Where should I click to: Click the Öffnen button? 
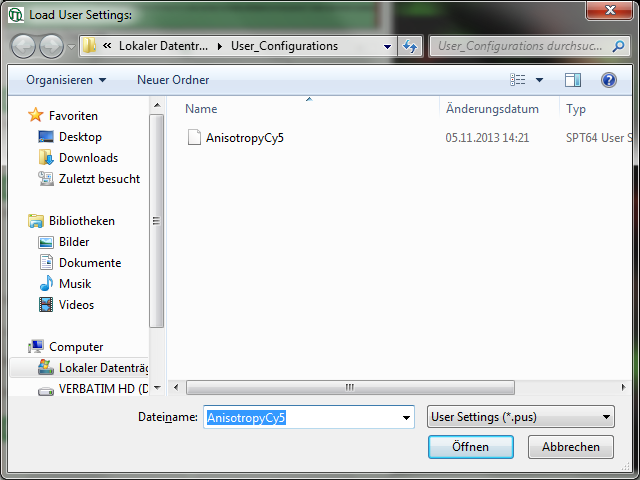coord(471,447)
